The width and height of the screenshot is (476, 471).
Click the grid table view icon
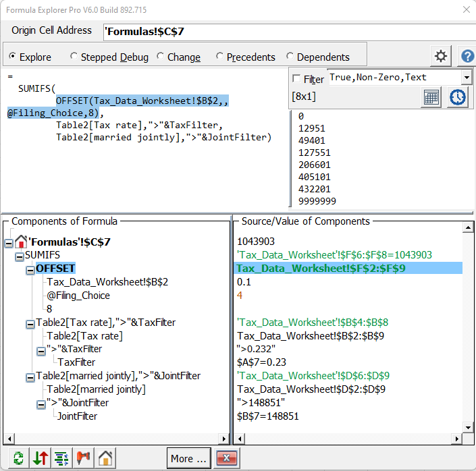(x=431, y=97)
